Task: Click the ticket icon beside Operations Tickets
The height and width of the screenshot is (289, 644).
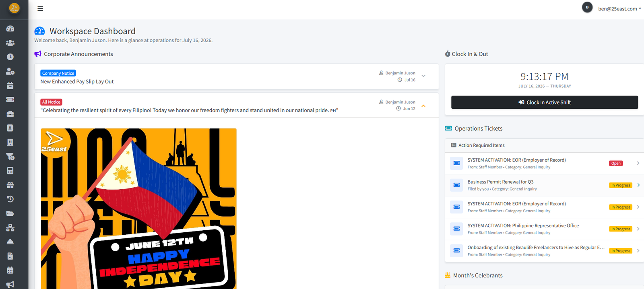Action: pos(448,128)
